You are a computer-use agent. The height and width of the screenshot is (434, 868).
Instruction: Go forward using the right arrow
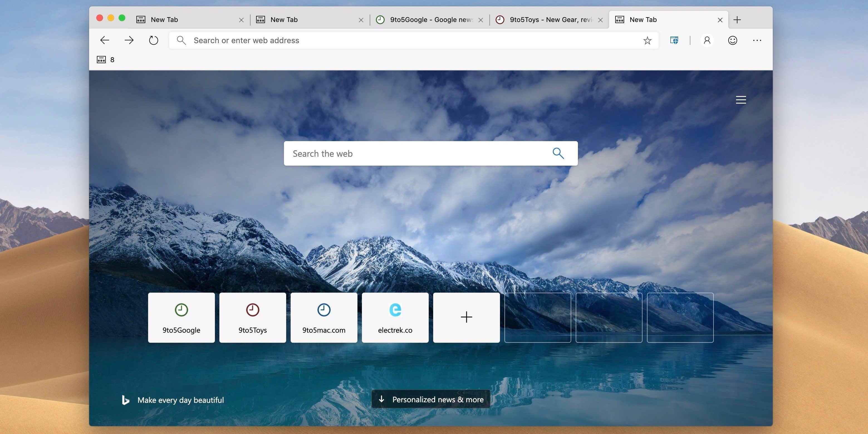(x=129, y=40)
